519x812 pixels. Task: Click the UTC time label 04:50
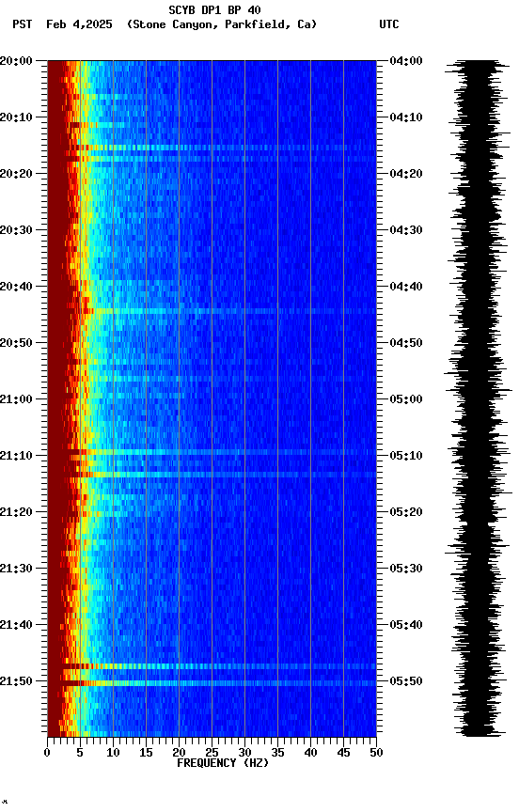click(406, 343)
